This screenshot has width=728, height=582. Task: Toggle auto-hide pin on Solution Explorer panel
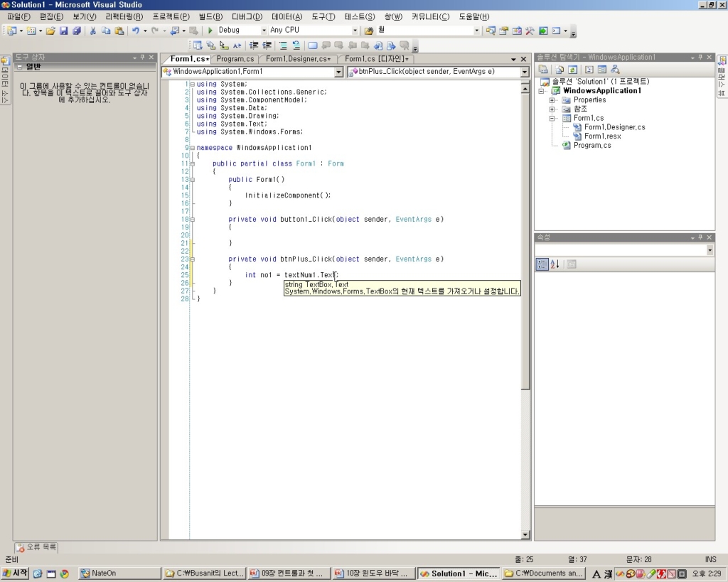700,57
